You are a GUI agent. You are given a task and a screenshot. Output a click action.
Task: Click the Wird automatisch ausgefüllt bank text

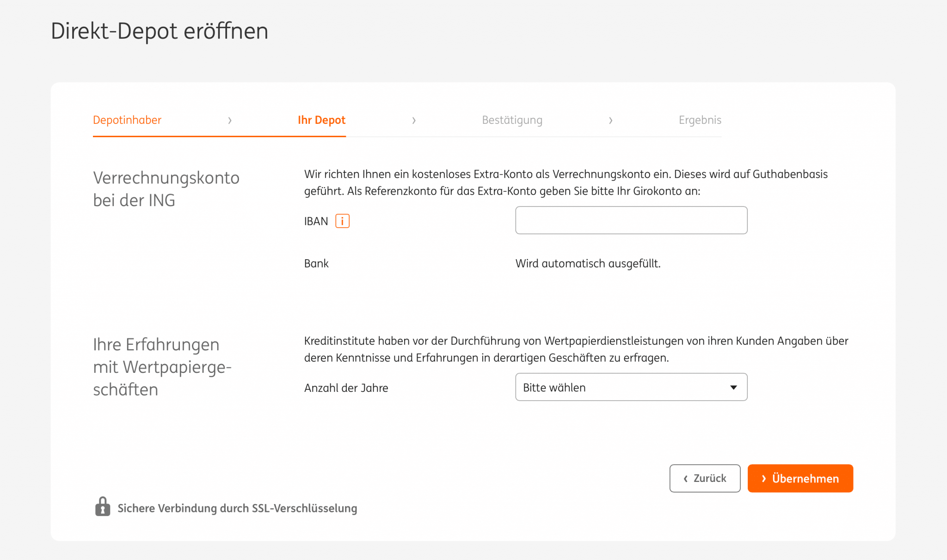[588, 264]
